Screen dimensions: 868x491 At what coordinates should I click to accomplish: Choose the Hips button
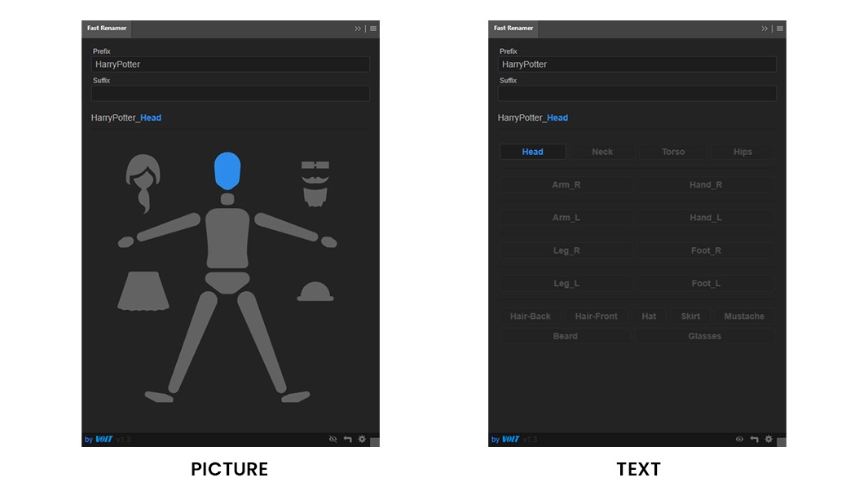742,152
